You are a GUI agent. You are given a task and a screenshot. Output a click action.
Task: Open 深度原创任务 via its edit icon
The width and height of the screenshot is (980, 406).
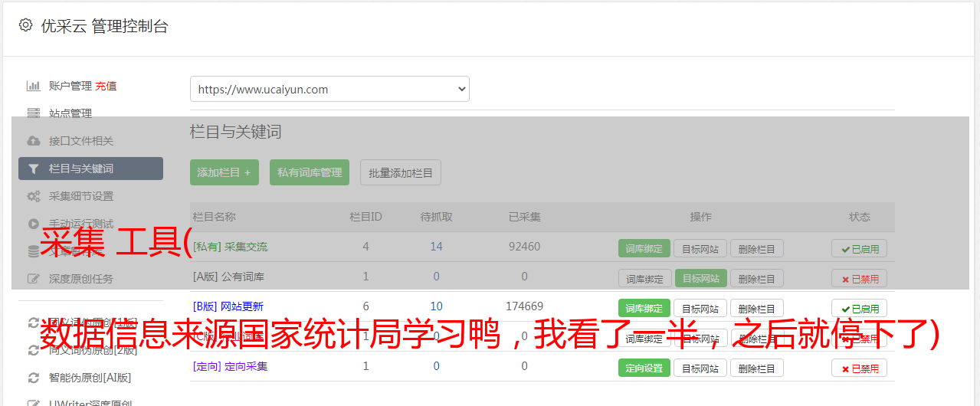click(33, 279)
